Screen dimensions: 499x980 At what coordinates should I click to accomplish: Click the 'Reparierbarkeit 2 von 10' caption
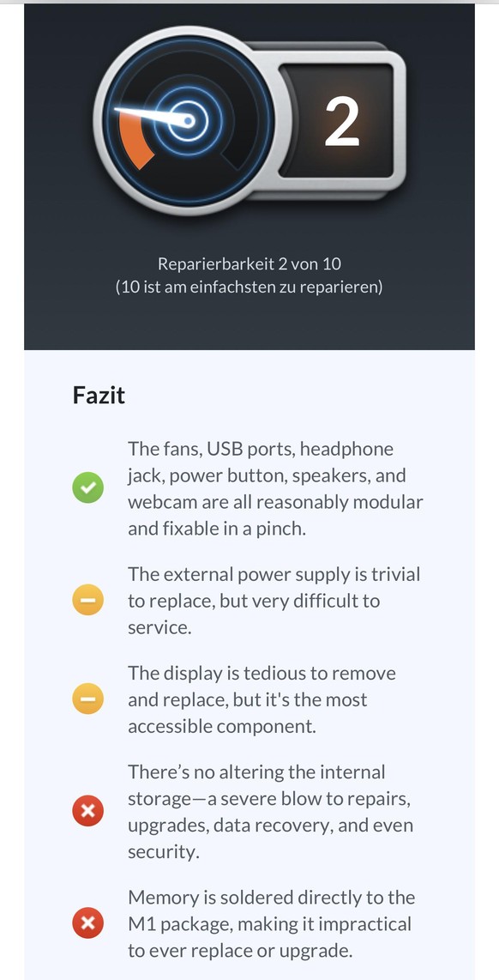(249, 263)
